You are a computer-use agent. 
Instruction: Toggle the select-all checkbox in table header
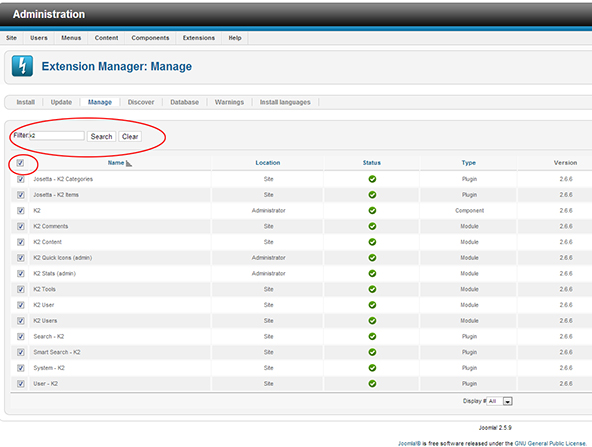coord(20,163)
